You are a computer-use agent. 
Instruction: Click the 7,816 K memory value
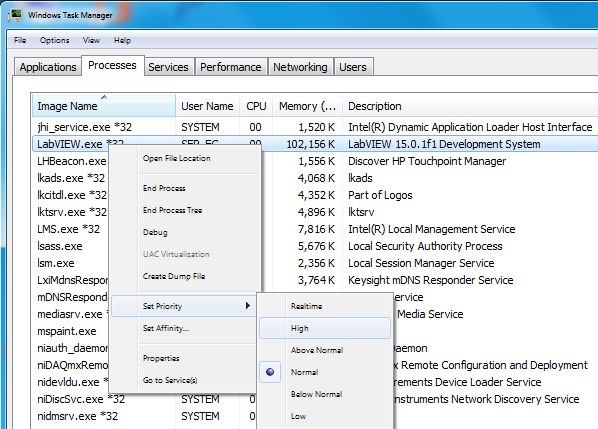click(x=317, y=229)
